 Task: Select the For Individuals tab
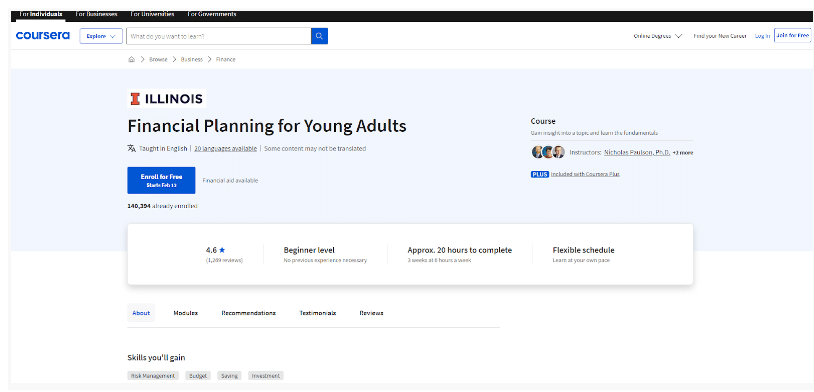(x=40, y=14)
